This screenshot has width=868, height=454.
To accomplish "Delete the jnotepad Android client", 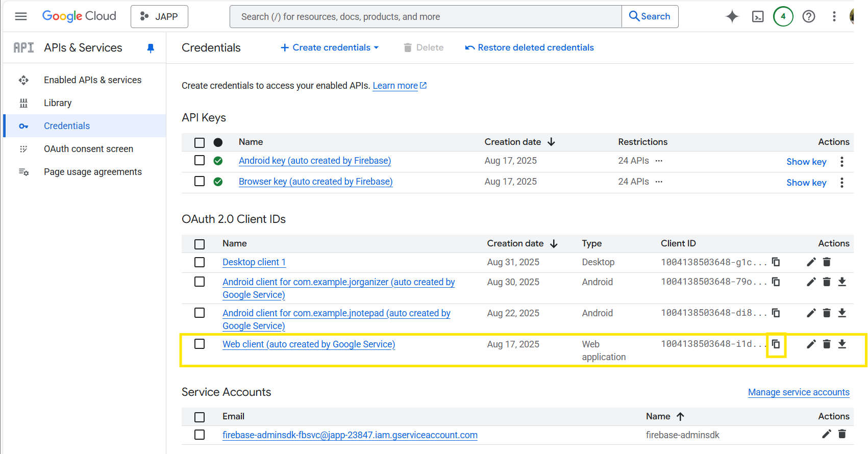I will (x=827, y=313).
